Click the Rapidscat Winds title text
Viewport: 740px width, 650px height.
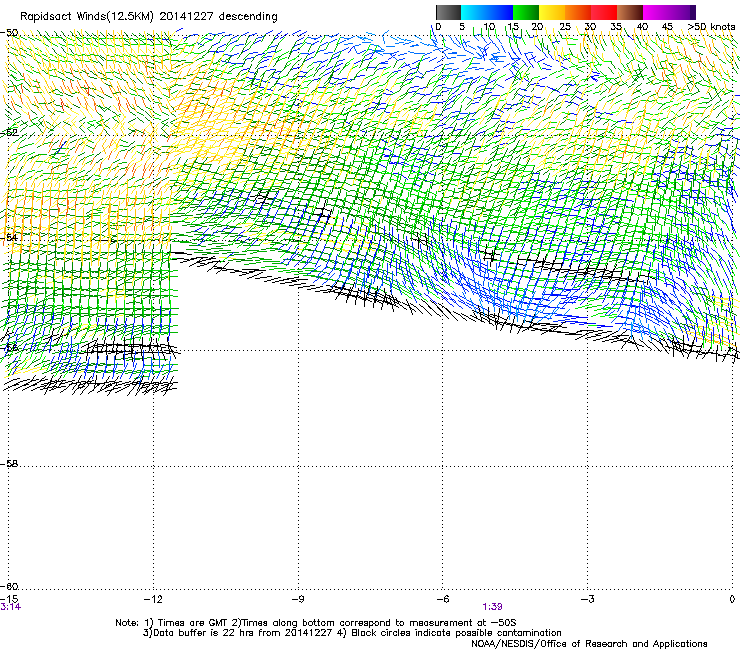pyautogui.click(x=149, y=17)
